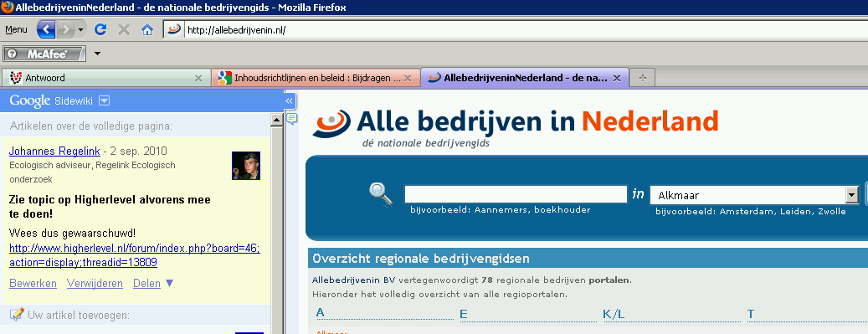Click the K/L region heading
The height and width of the screenshot is (334, 868).
(614, 314)
